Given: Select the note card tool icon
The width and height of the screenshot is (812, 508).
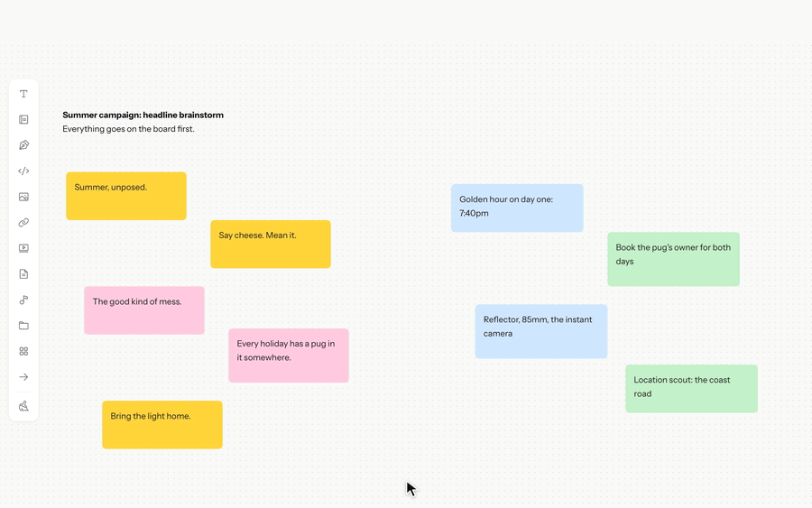Looking at the screenshot, I should click(23, 120).
